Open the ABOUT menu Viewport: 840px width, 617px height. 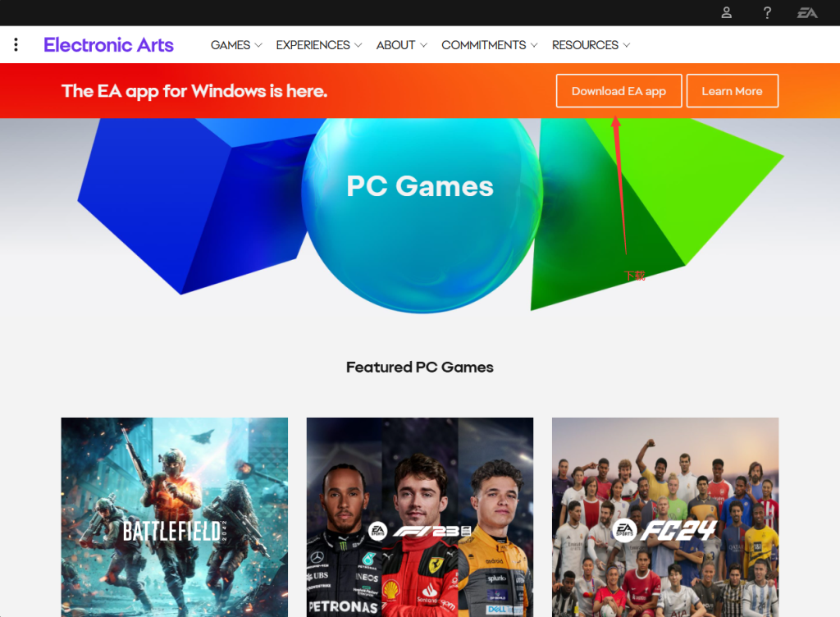(401, 45)
